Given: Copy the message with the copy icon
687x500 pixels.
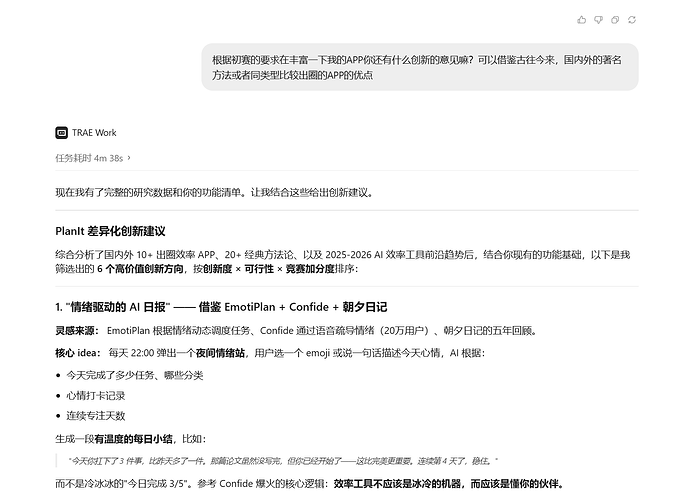Looking at the screenshot, I should pos(615,20).
